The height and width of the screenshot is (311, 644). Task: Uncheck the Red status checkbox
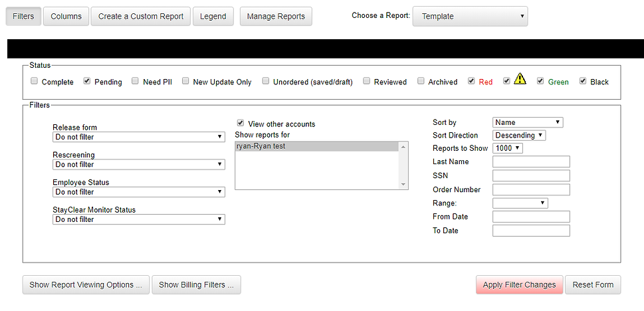[471, 81]
